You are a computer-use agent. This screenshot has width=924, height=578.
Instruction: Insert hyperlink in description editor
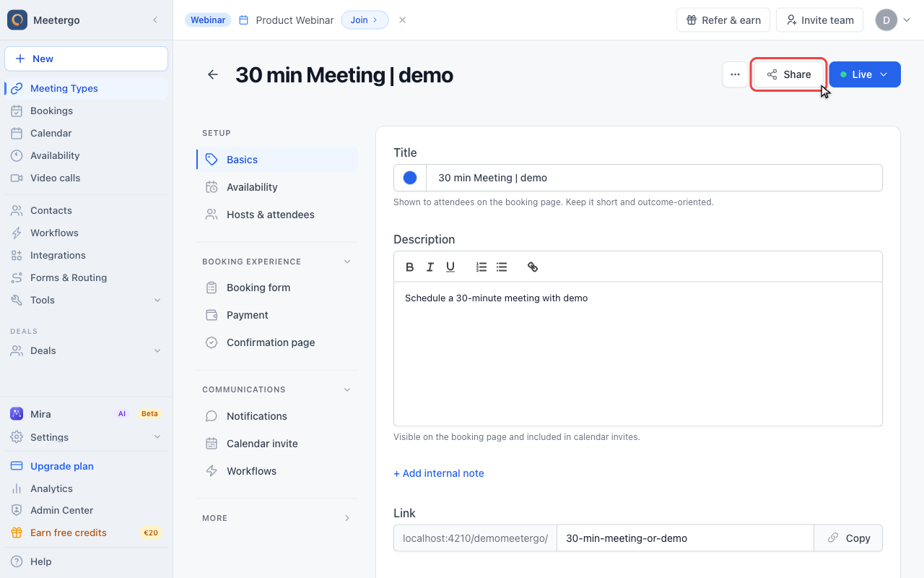(x=533, y=267)
